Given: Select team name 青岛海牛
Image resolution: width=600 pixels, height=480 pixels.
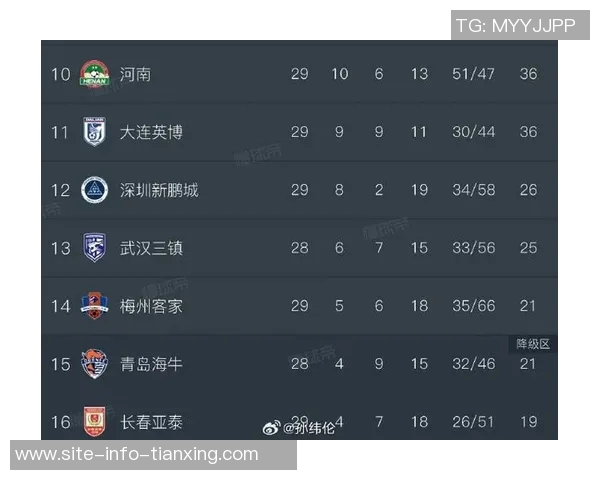Looking at the screenshot, I should [x=151, y=364].
